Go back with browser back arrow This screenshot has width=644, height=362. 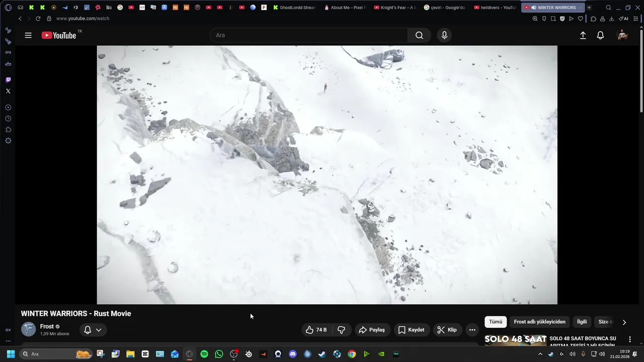coord(20,19)
